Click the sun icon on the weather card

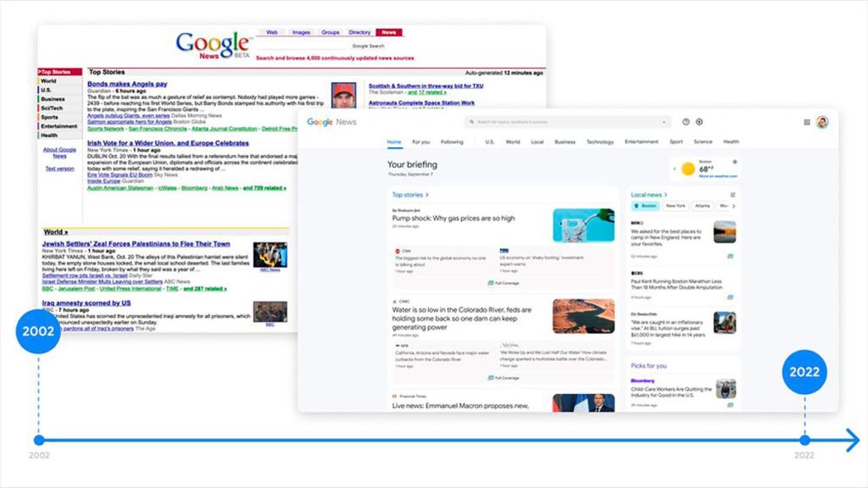(687, 168)
